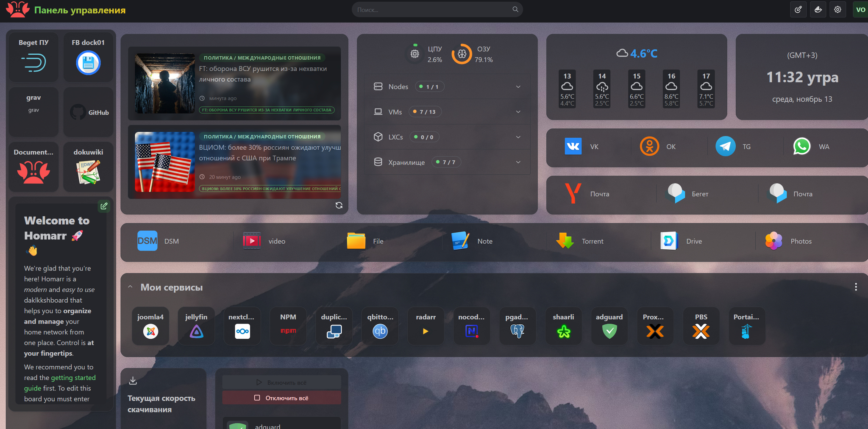This screenshot has width=868, height=429.
Task: Open the OK Odnoklassniki link
Action: 658,147
